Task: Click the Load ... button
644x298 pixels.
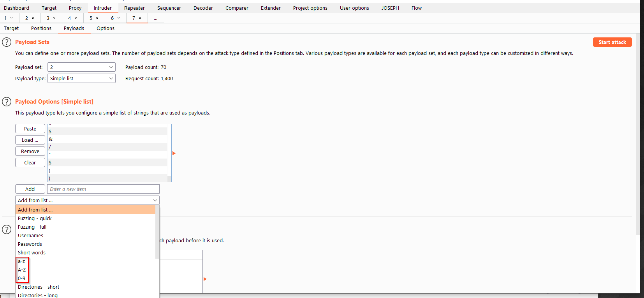Action: click(30, 140)
